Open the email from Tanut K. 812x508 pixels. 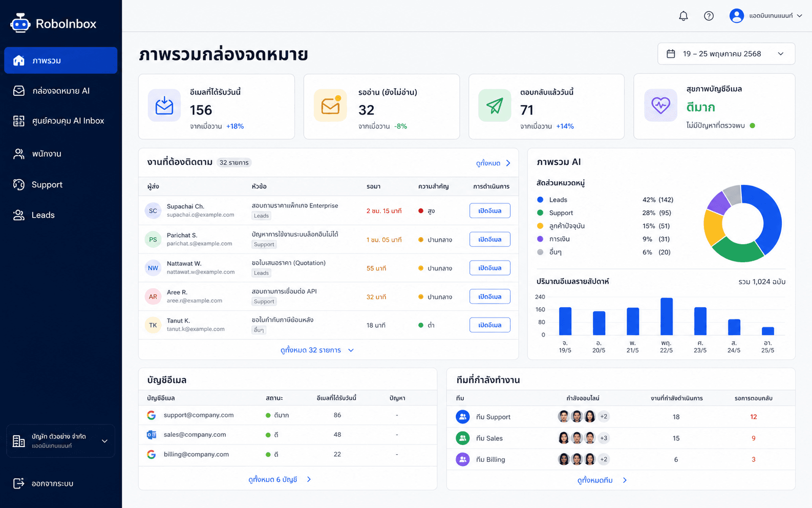[x=490, y=325]
